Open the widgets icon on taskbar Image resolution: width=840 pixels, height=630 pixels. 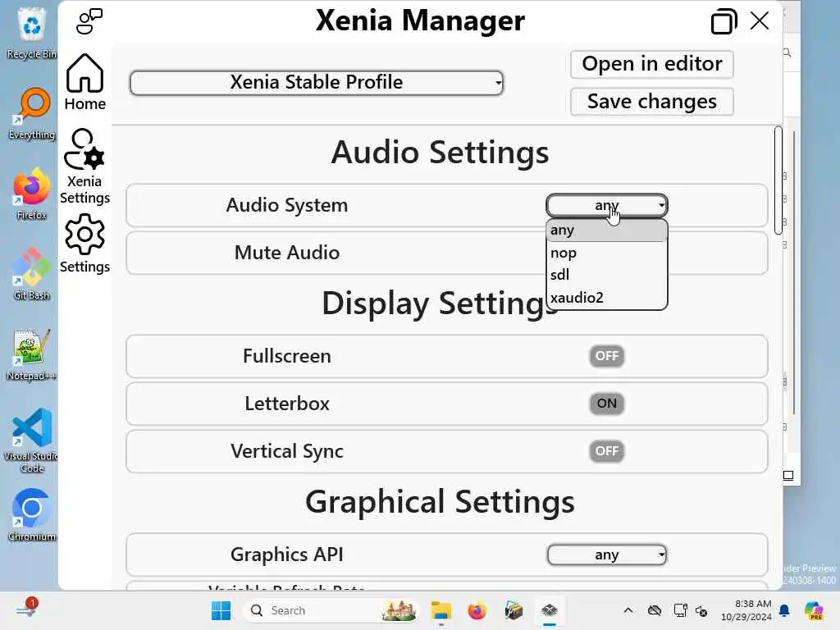(27, 609)
